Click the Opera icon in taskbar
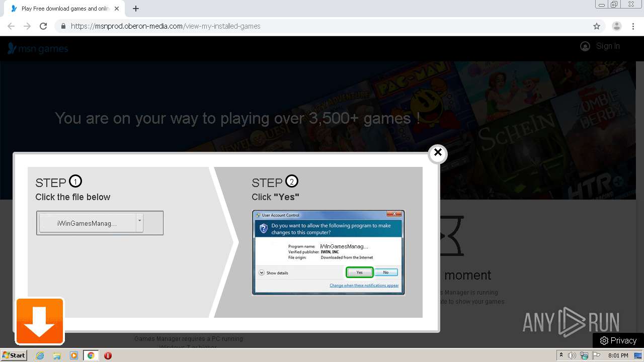 click(x=108, y=355)
